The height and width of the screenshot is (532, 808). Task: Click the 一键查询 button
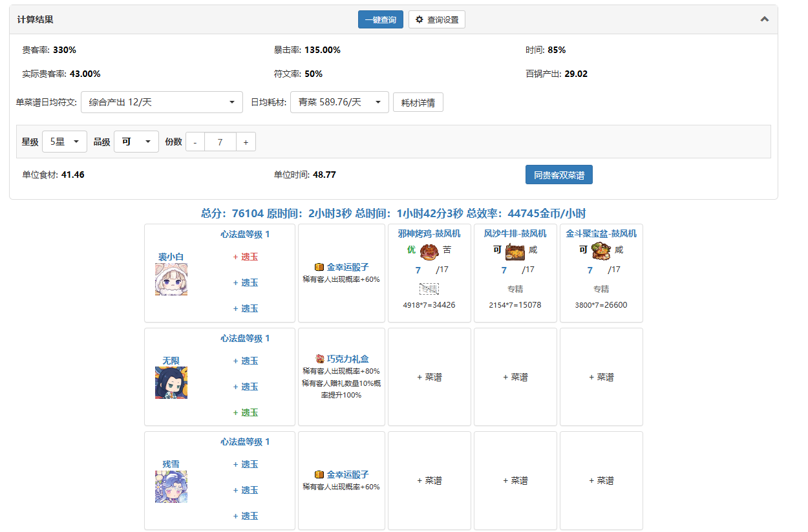381,19
